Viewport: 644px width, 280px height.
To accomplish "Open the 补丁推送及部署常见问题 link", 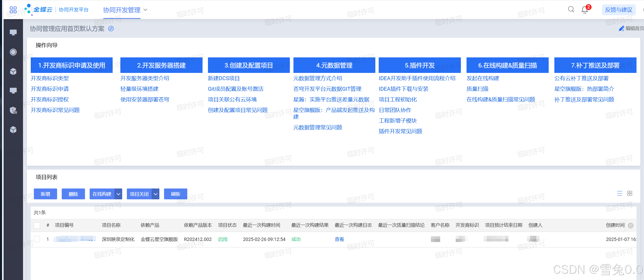I will pyautogui.click(x=584, y=100).
